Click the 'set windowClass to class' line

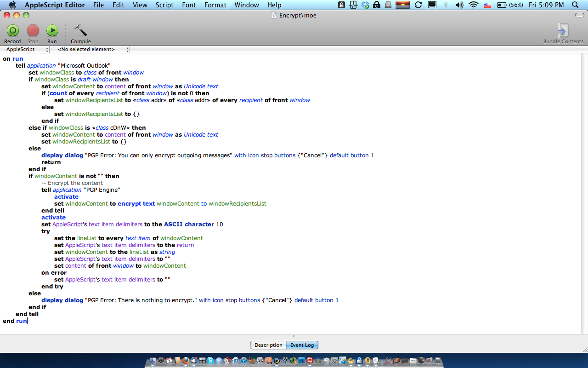click(x=86, y=73)
